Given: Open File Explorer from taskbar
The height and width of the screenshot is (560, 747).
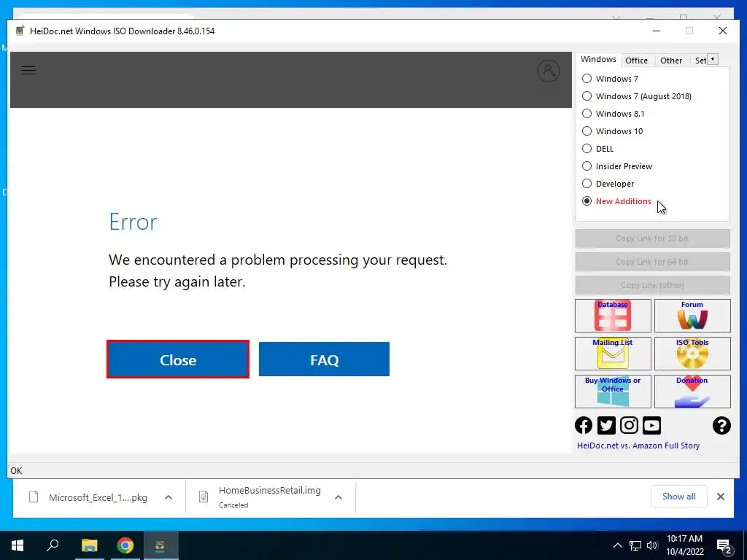Looking at the screenshot, I should (x=89, y=545).
